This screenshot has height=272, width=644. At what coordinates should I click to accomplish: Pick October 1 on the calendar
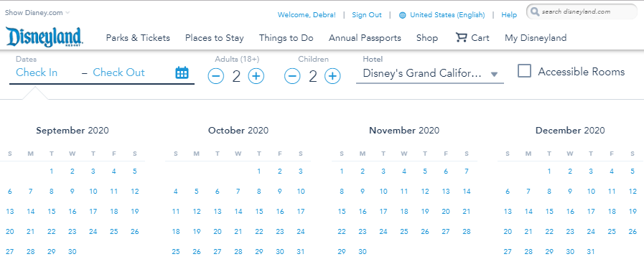(258, 172)
